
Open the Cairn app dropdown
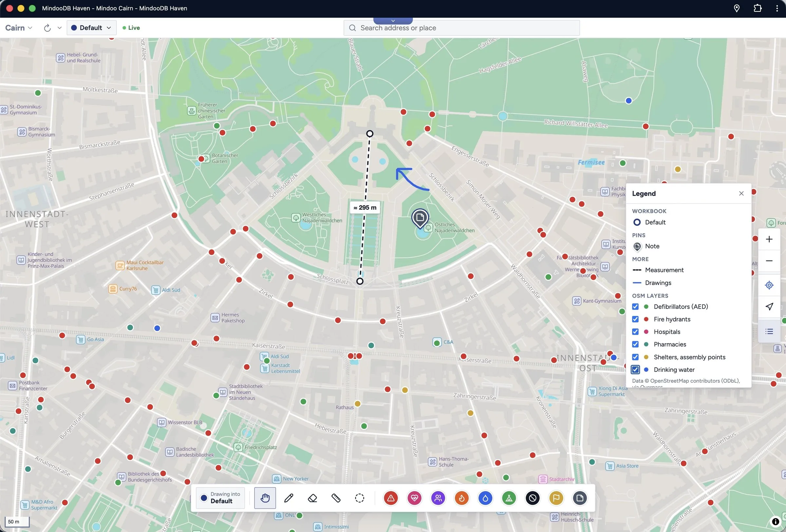pyautogui.click(x=19, y=28)
